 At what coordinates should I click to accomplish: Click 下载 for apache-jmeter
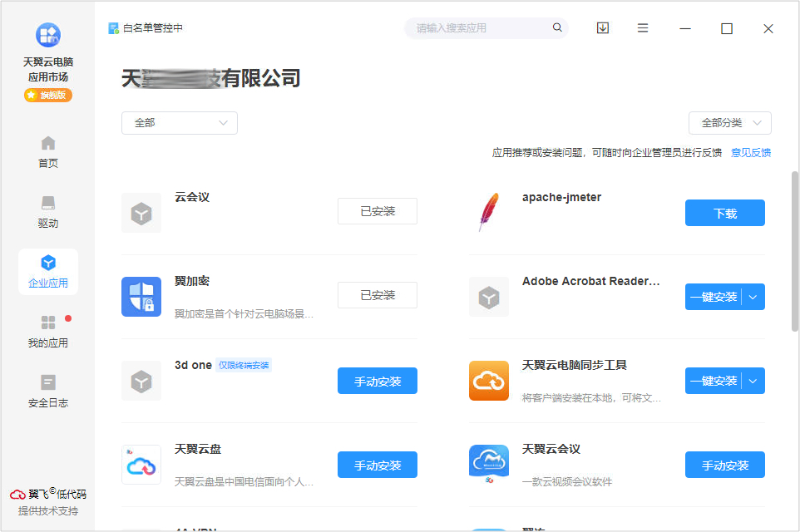tap(724, 213)
